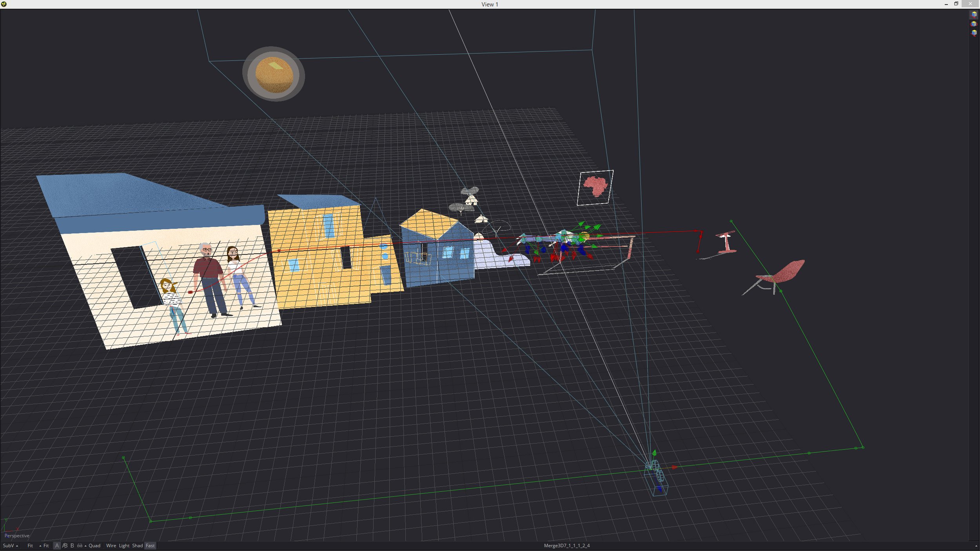Click the Merge3D7_1_1_1_2_4 node name
Image resolution: width=980 pixels, height=551 pixels.
(567, 546)
